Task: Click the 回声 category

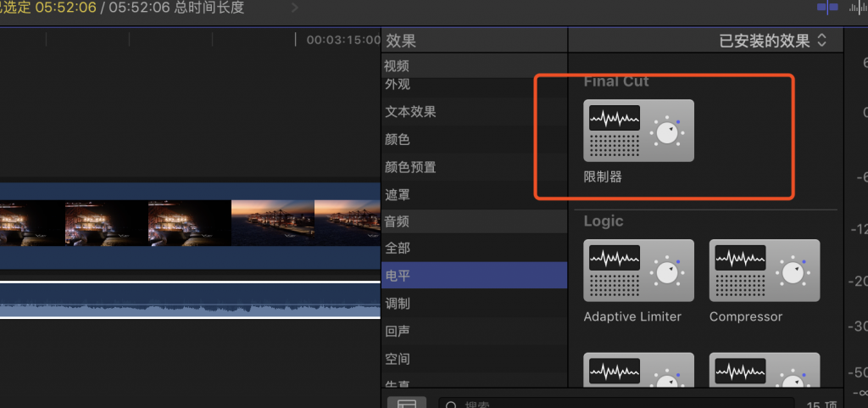Action: click(x=397, y=332)
